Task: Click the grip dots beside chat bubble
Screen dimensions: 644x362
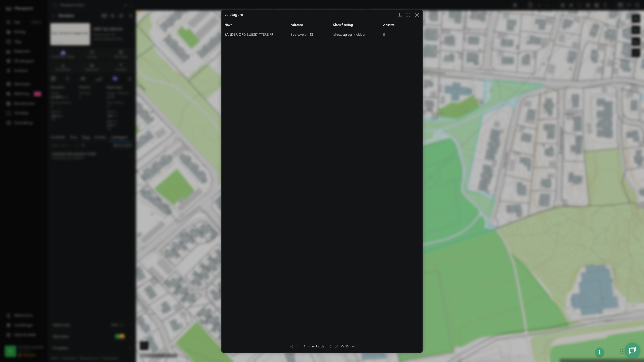Action: coord(622,351)
